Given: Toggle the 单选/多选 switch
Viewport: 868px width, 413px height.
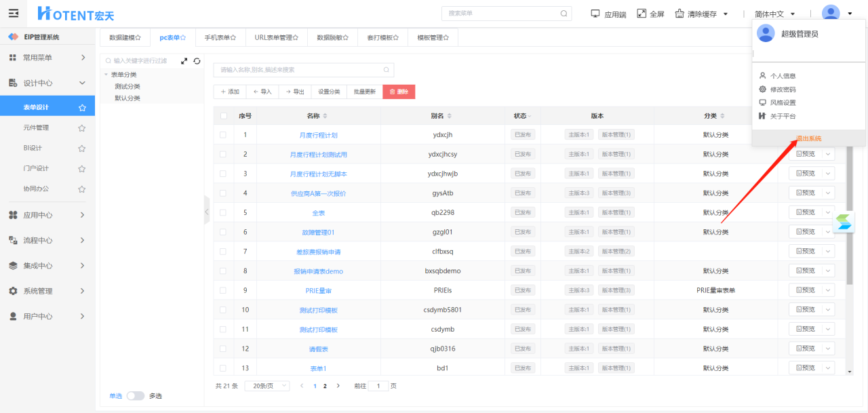Looking at the screenshot, I should pos(136,396).
